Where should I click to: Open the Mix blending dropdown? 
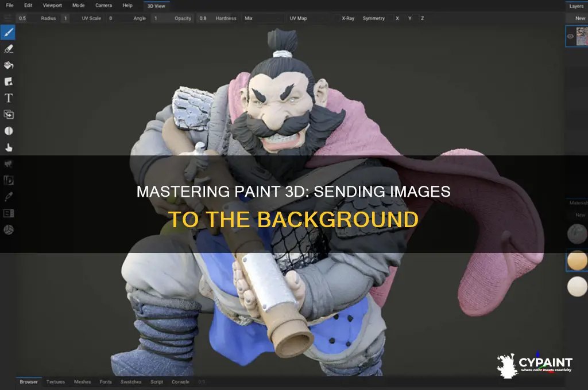[x=262, y=18]
